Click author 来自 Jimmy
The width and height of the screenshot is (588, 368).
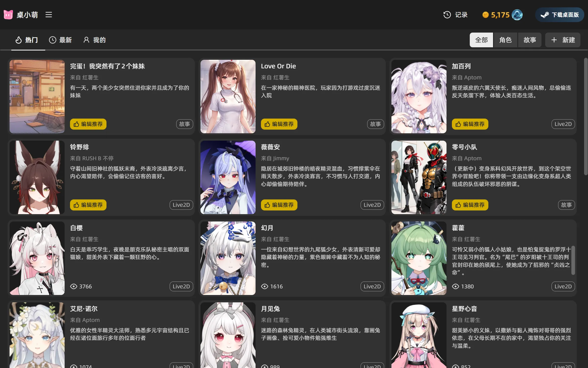(x=275, y=158)
